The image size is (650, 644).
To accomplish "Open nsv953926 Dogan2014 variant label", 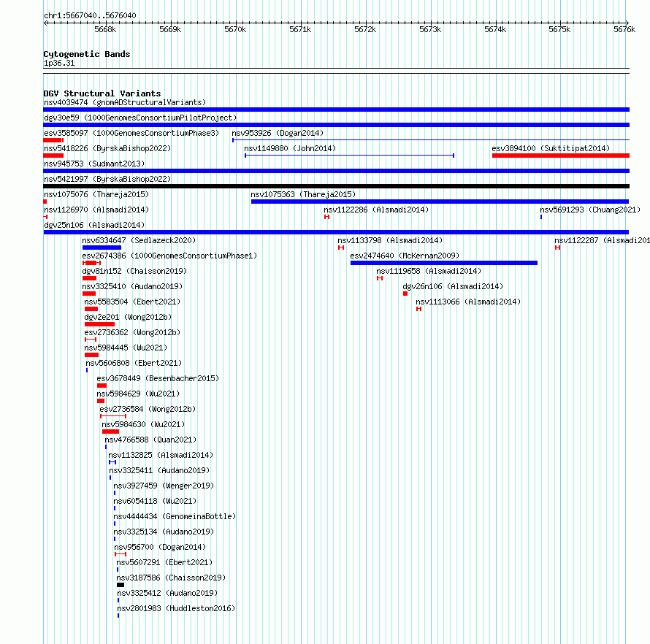I will [x=278, y=133].
